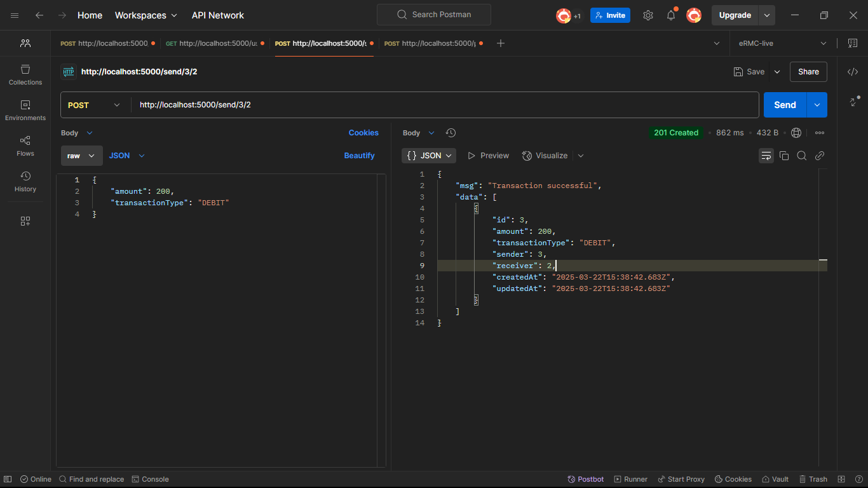Screen dimensions: 868x488
Task: Open the Collections sidebar
Action: tap(25, 74)
